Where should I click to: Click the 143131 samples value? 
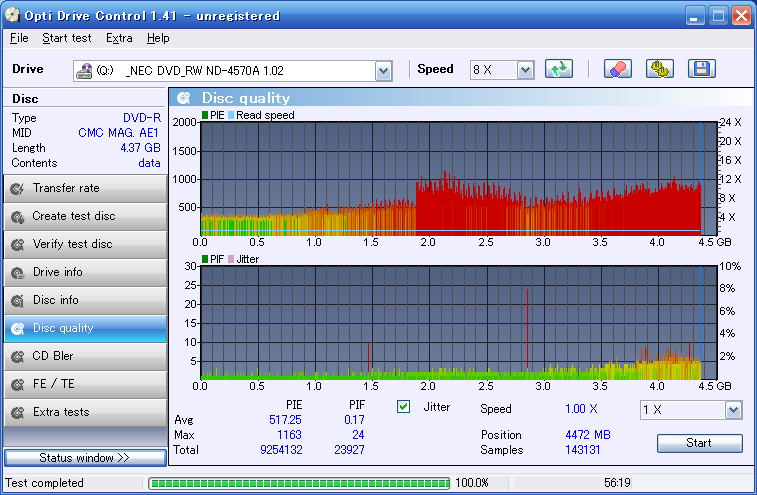(x=582, y=450)
